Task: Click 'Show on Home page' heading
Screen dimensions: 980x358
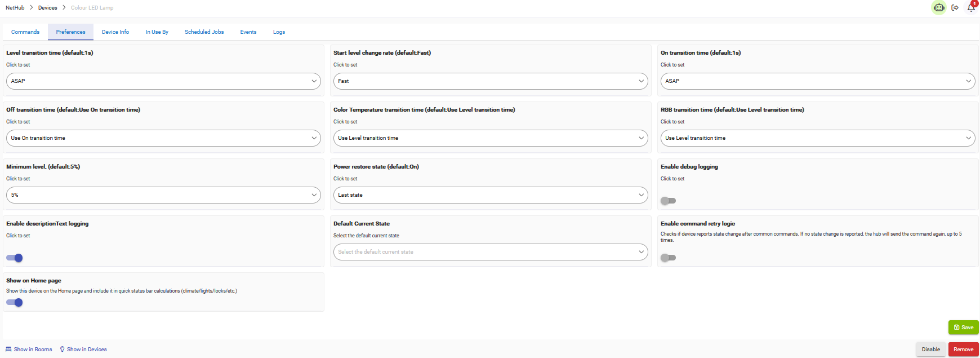Action: pos(34,281)
